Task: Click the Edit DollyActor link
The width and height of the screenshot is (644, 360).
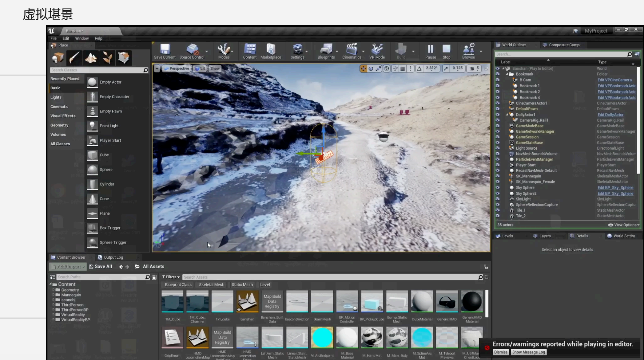Action: [x=610, y=115]
